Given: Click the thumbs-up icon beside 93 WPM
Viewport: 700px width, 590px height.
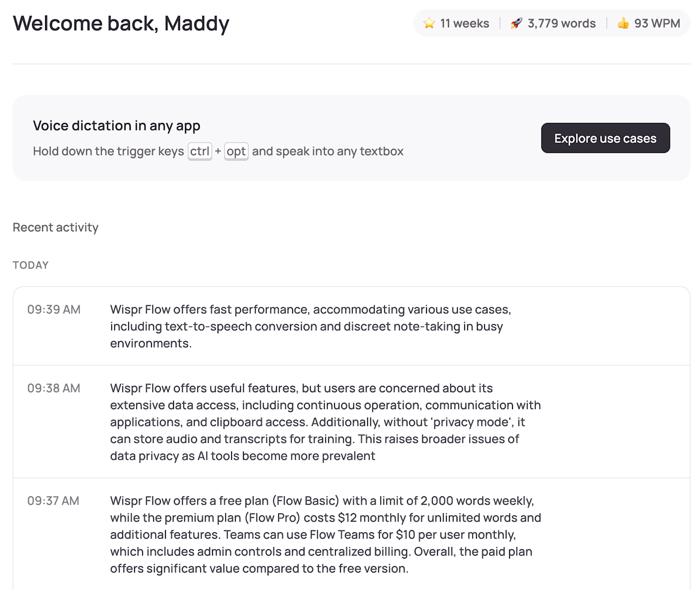Looking at the screenshot, I should point(623,23).
